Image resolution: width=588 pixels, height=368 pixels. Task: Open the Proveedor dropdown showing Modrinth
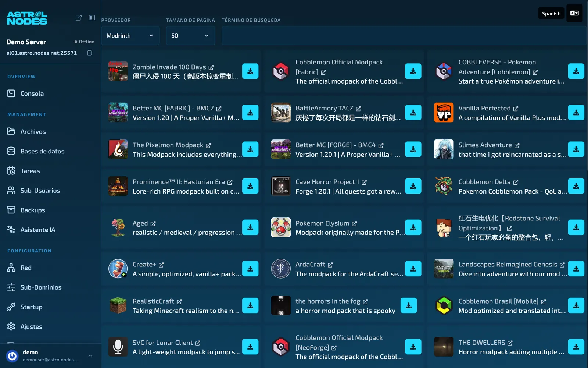click(x=130, y=36)
